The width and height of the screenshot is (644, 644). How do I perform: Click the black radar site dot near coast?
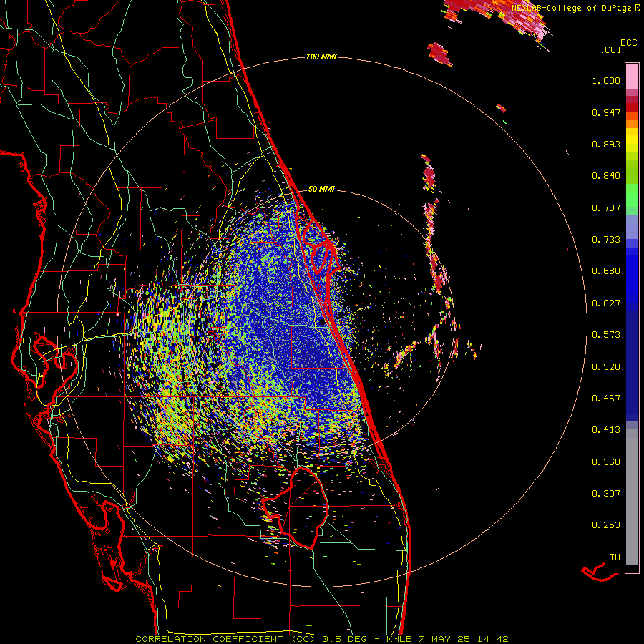pos(322,323)
